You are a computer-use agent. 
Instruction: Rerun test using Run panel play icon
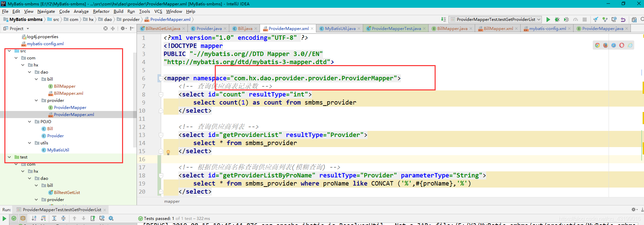coord(4,219)
